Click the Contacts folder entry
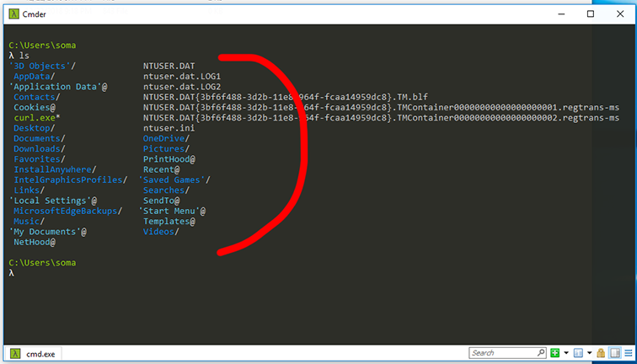The image size is (637, 364). [x=37, y=97]
